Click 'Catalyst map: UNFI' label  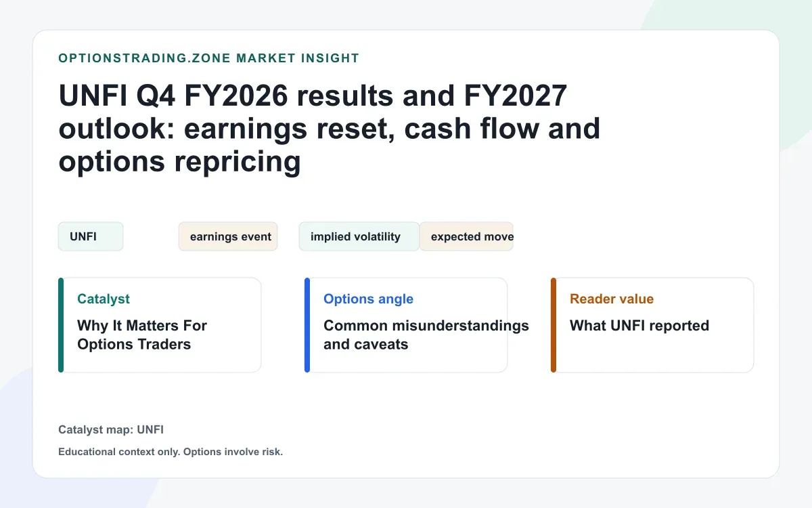tap(111, 429)
